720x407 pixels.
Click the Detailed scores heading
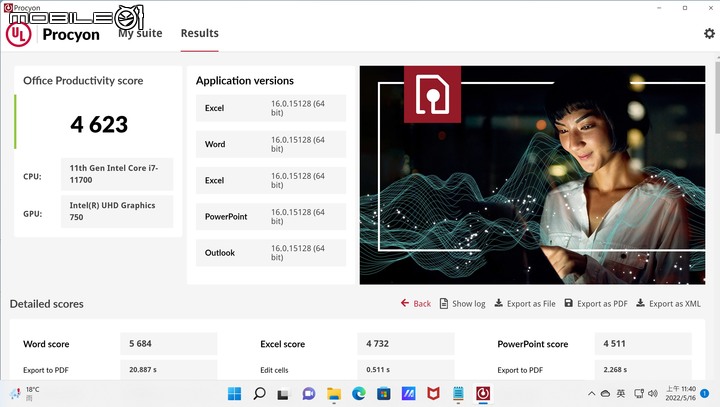46,304
